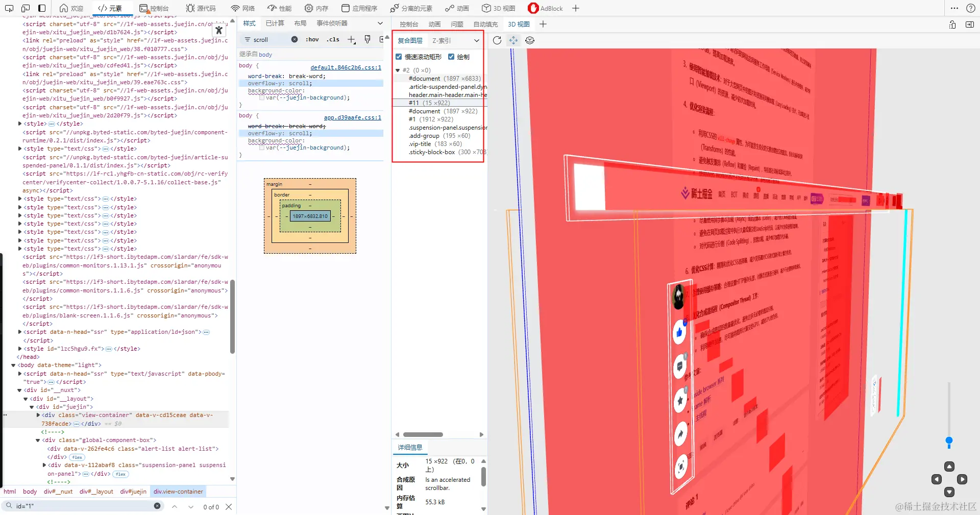
Task: Click the layer list horizontal scrollbar thumb
Action: 423,435
